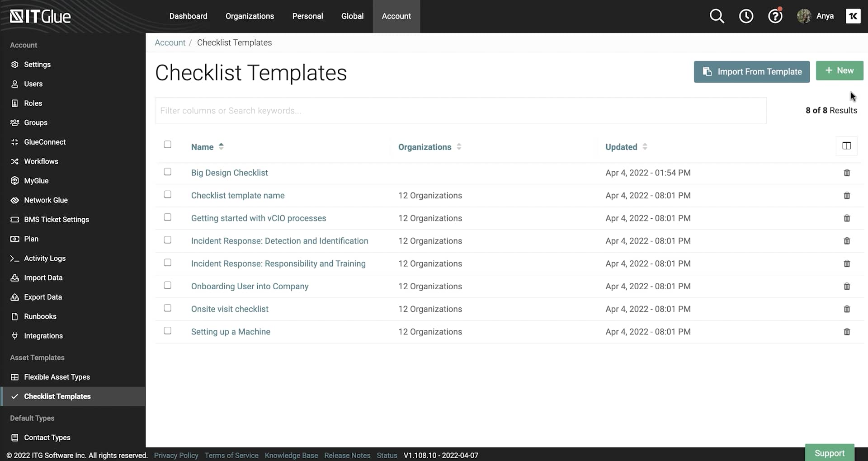This screenshot has width=868, height=461.
Task: Open the Global section from the top nav
Action: tap(352, 16)
